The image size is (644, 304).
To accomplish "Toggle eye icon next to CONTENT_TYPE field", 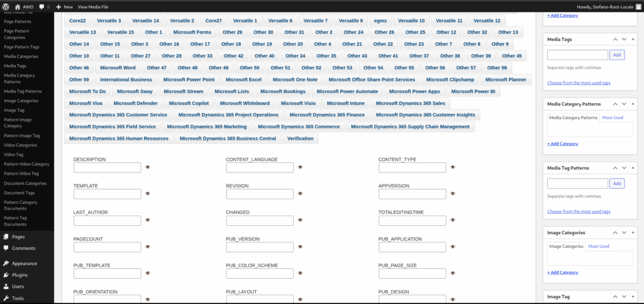I will click(x=453, y=167).
